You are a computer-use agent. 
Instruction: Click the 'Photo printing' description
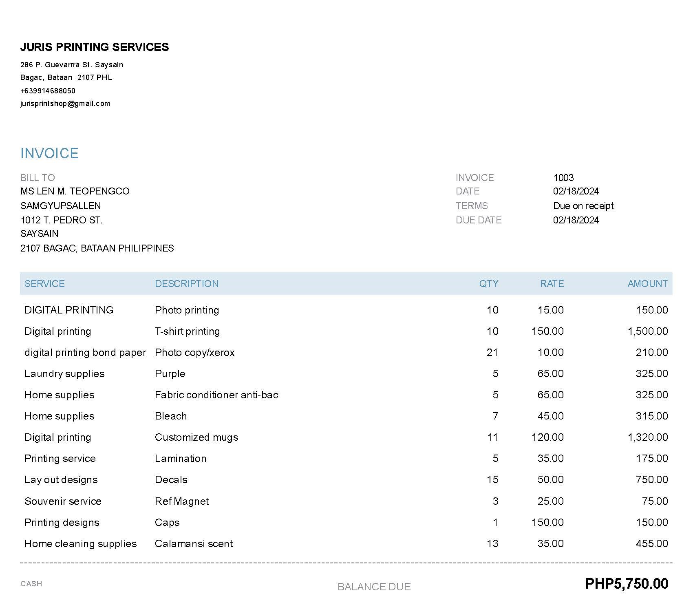(187, 310)
